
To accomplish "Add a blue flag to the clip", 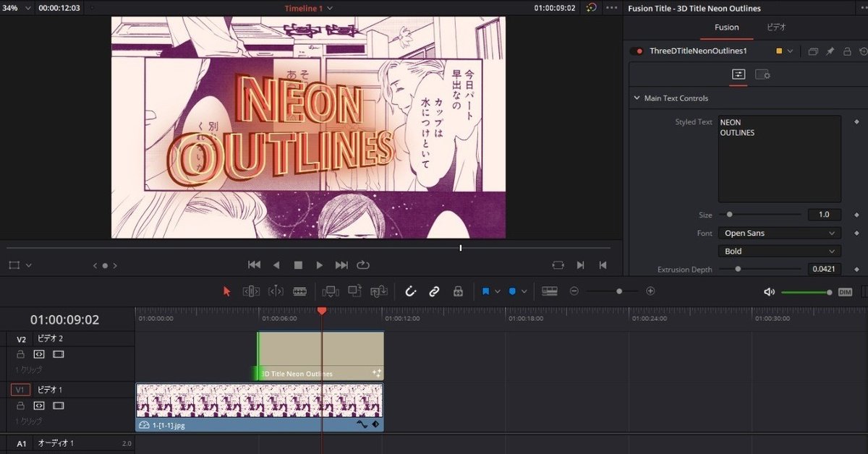I will [486, 291].
